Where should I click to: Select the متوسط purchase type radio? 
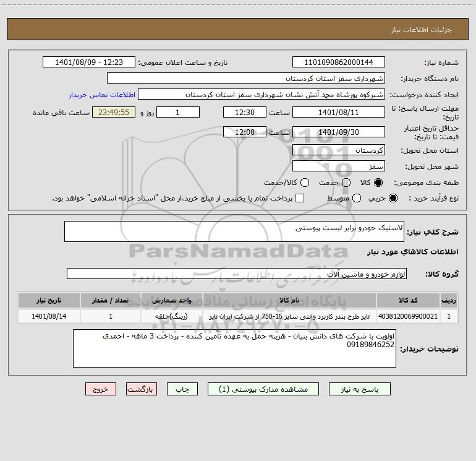pos(357,199)
